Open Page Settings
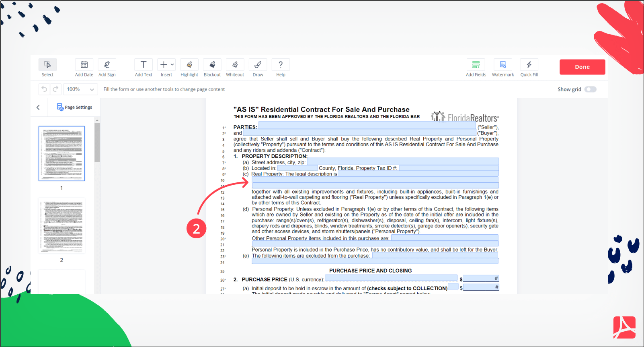644x347 pixels. pos(74,107)
